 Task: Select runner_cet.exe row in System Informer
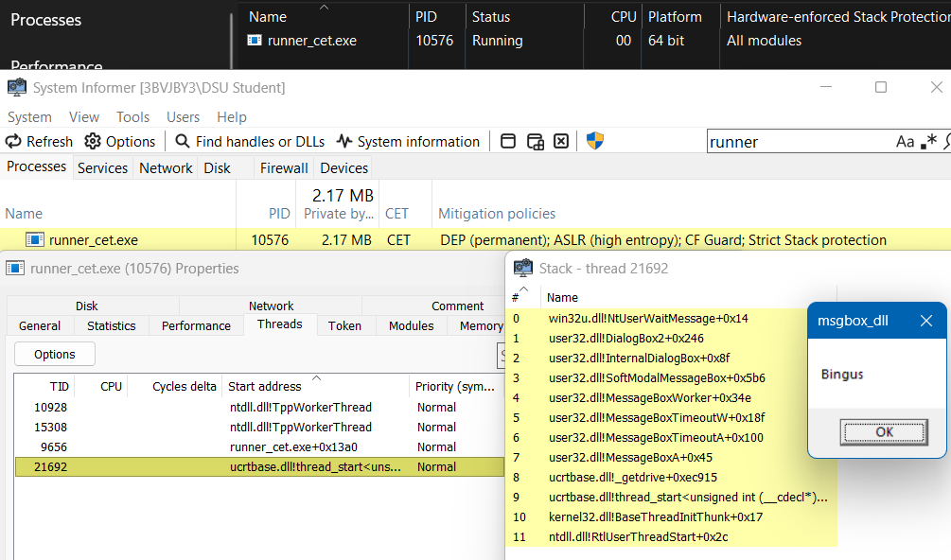(x=475, y=240)
